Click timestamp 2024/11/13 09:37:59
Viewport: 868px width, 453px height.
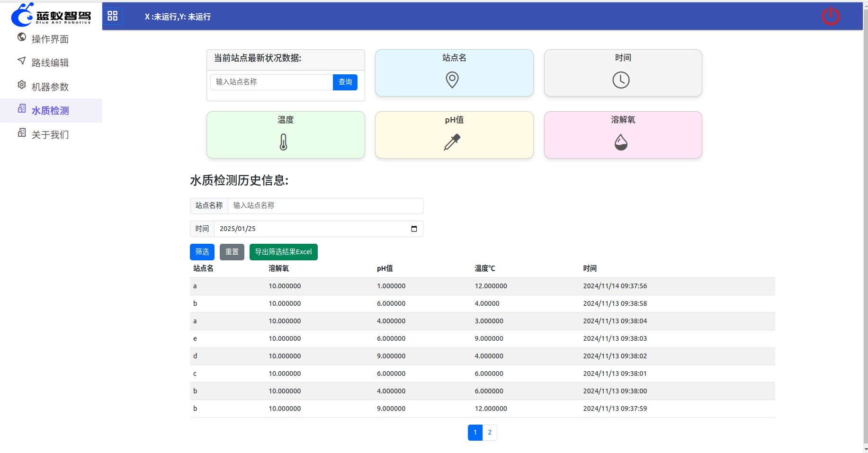click(x=615, y=409)
